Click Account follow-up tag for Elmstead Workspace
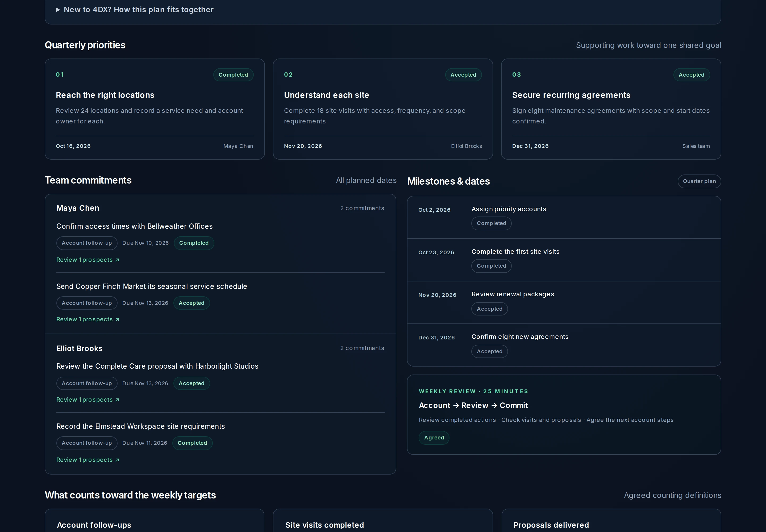The height and width of the screenshot is (532, 766). point(87,443)
